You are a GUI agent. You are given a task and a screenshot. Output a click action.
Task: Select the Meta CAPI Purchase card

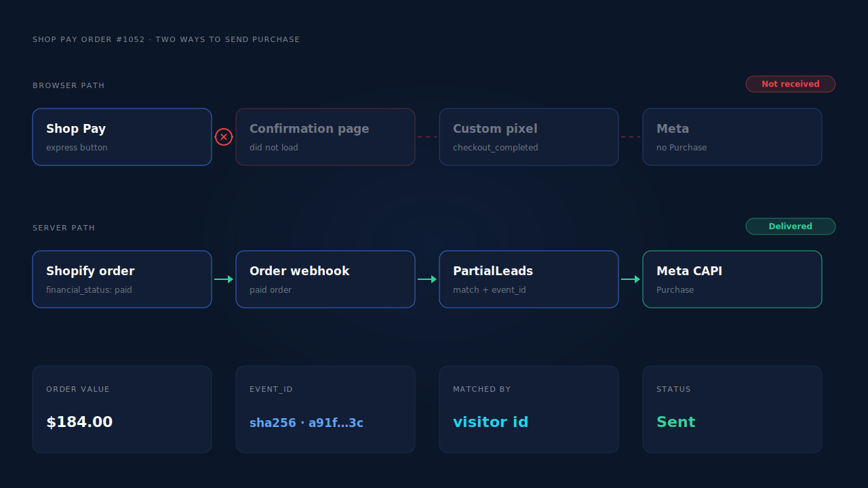pos(732,279)
